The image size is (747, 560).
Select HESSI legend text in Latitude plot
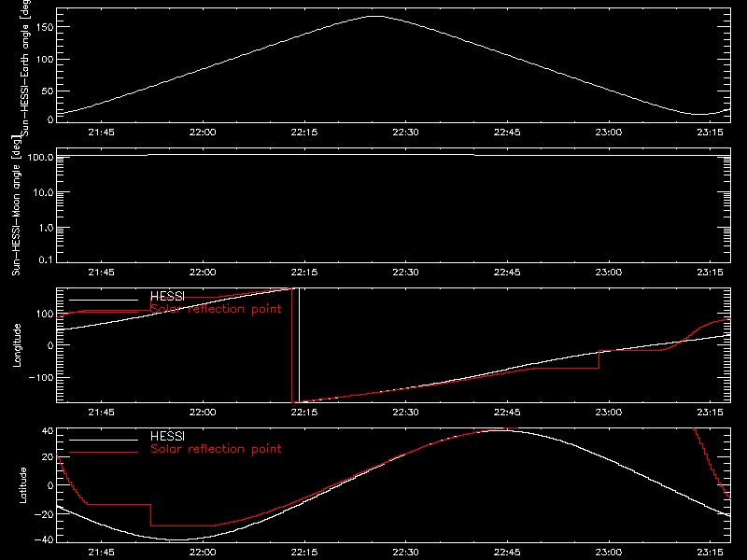coord(167,436)
